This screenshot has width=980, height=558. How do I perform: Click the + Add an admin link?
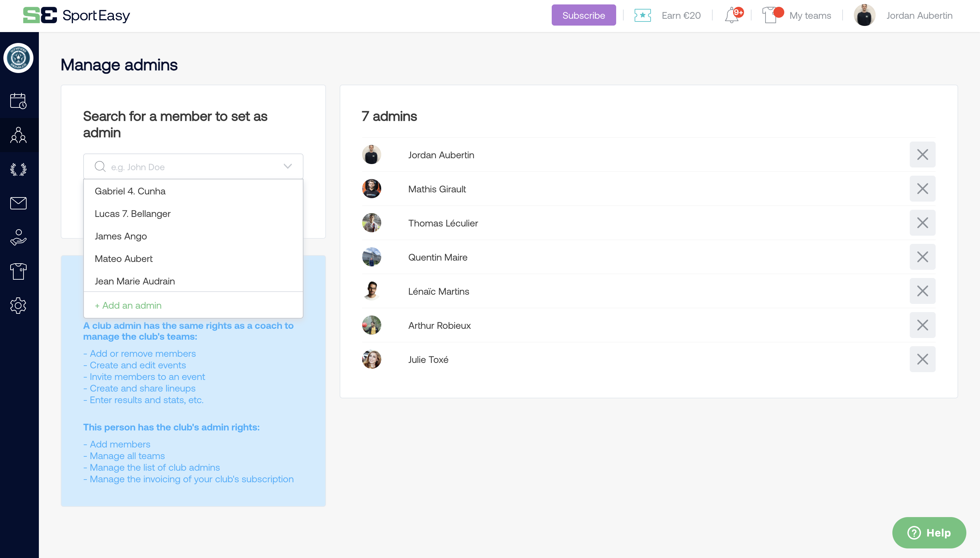(128, 306)
